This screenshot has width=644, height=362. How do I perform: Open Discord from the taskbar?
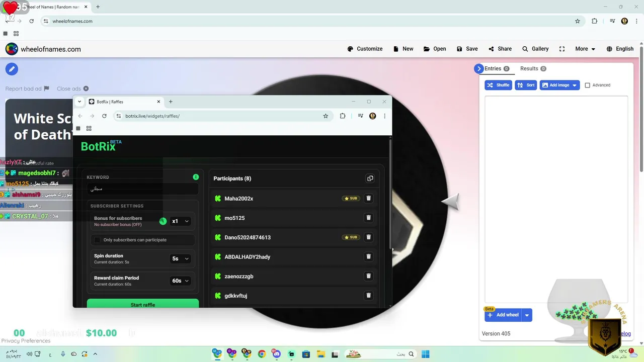click(x=276, y=354)
